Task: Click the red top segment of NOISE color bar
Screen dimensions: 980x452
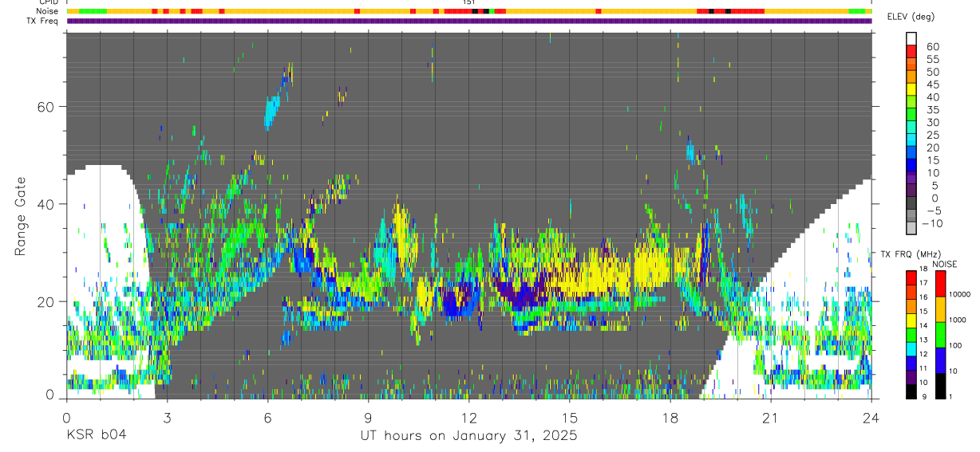Action: click(939, 283)
